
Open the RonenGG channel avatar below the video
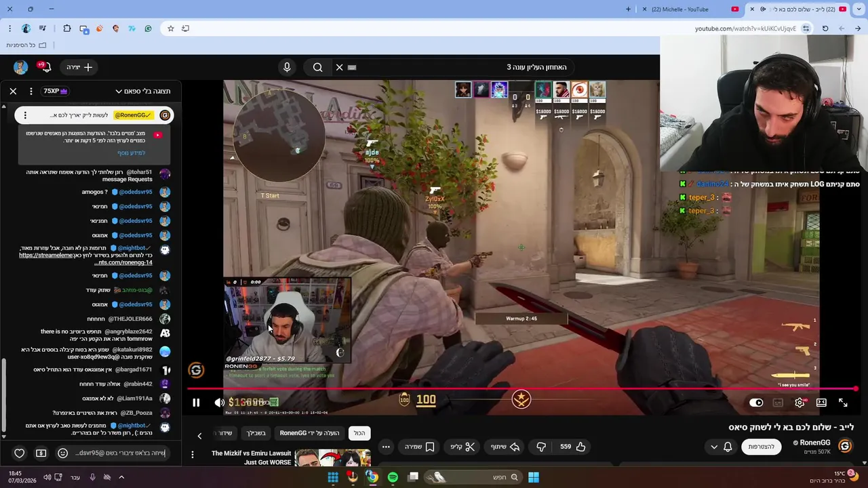[x=845, y=446]
